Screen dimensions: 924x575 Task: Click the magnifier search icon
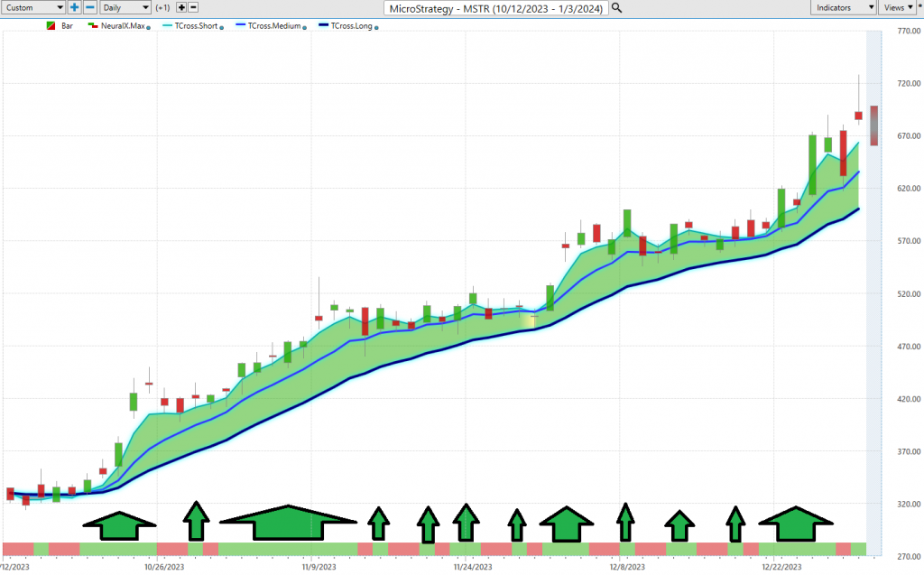point(616,7)
